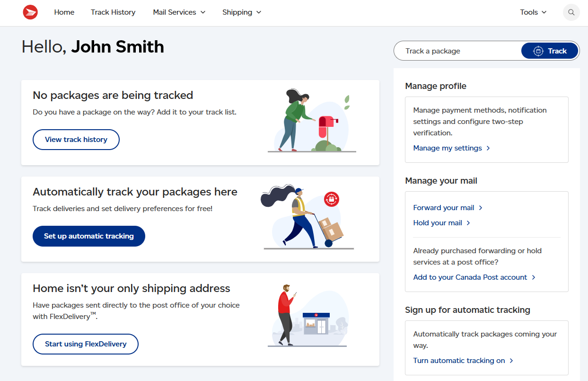Screen dimensions: 588x381
Task: Open the Forward your mail link
Action: [443, 207]
